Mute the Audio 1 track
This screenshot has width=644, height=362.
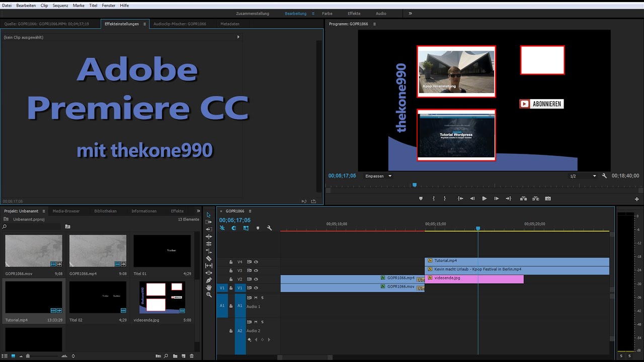tap(256, 298)
